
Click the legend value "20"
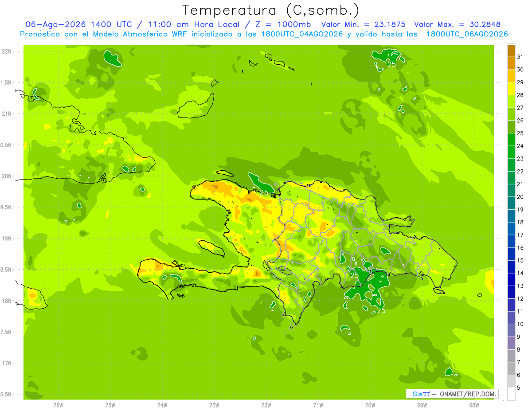point(520,197)
